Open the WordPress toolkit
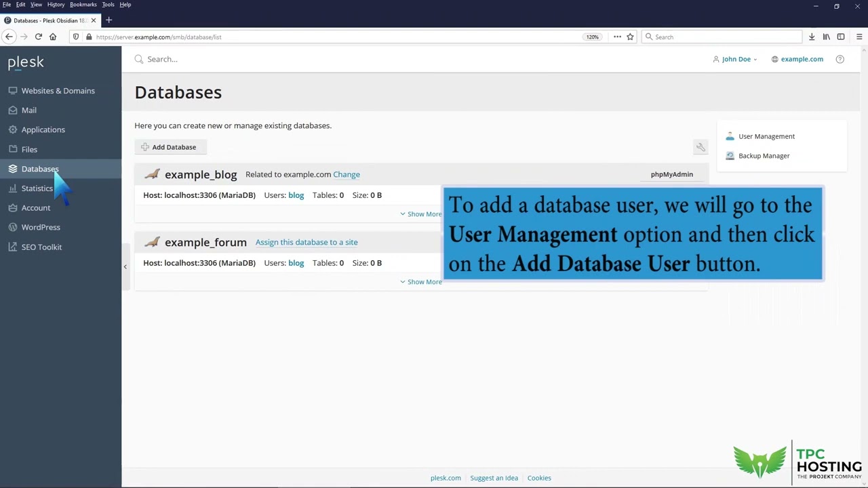Image resolution: width=868 pixels, height=488 pixels. pyautogui.click(x=41, y=227)
